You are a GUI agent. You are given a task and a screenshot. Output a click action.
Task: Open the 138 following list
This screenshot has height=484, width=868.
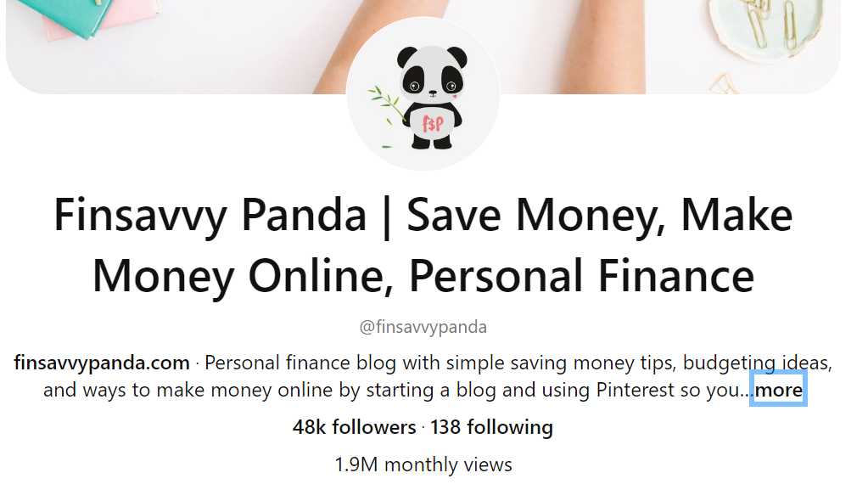pyautogui.click(x=491, y=427)
